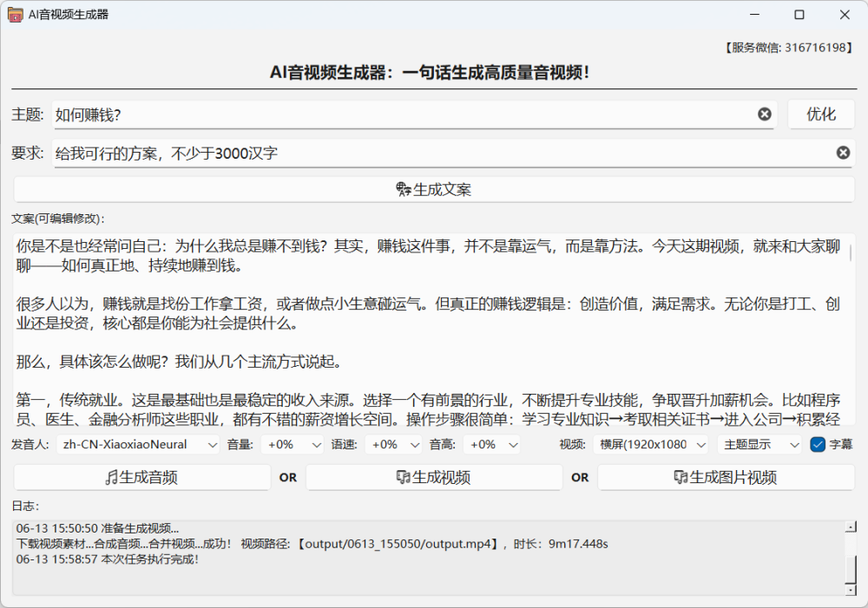Clear the 要求 requirements field with the X icon
Image resolution: width=868 pixels, height=608 pixels.
click(843, 153)
